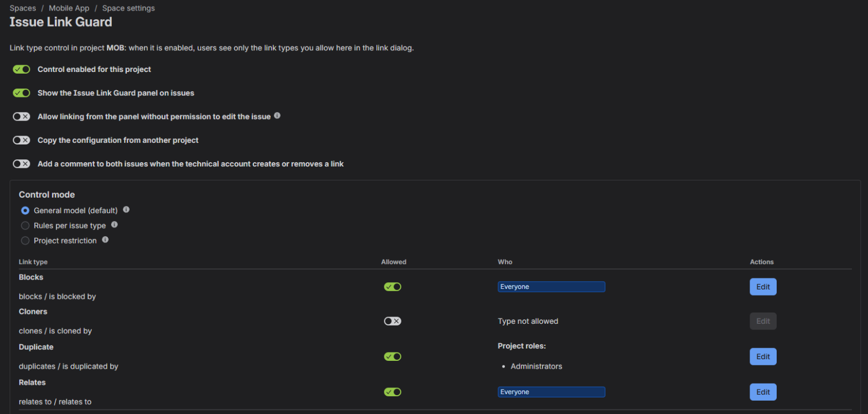Select Rules per issue type radio
The image size is (868, 414).
coord(25,226)
